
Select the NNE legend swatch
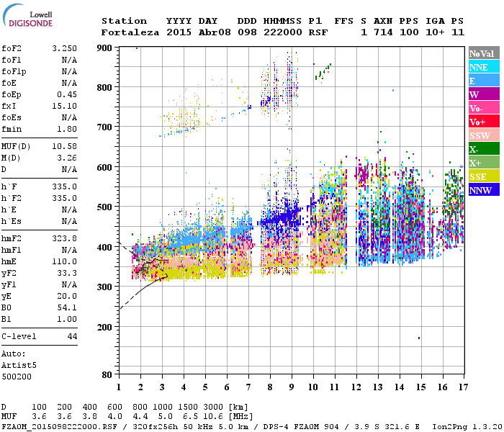click(484, 67)
